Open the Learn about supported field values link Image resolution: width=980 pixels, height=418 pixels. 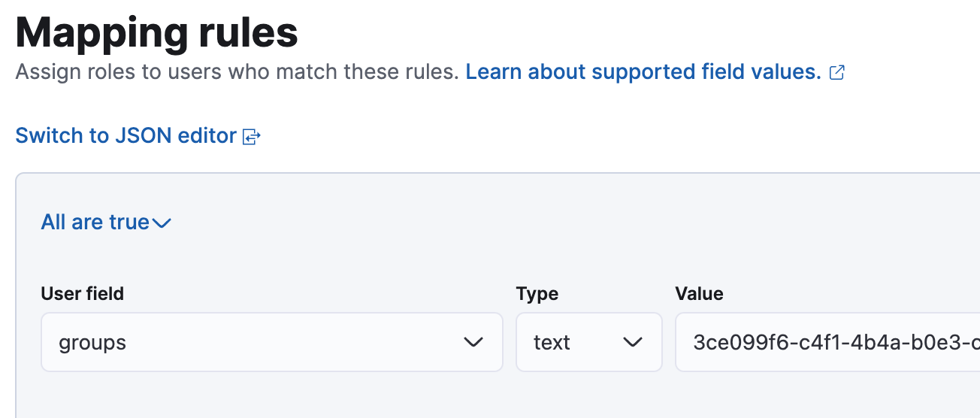pos(643,72)
